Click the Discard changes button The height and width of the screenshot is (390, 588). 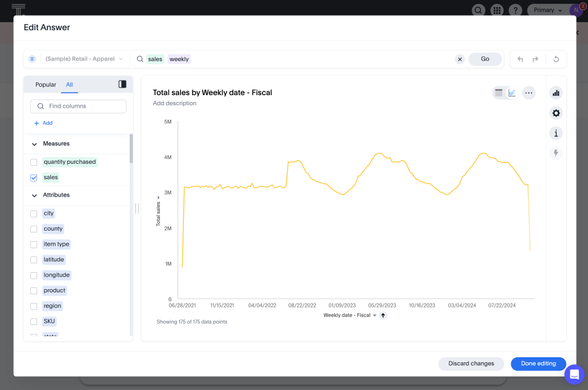click(472, 364)
